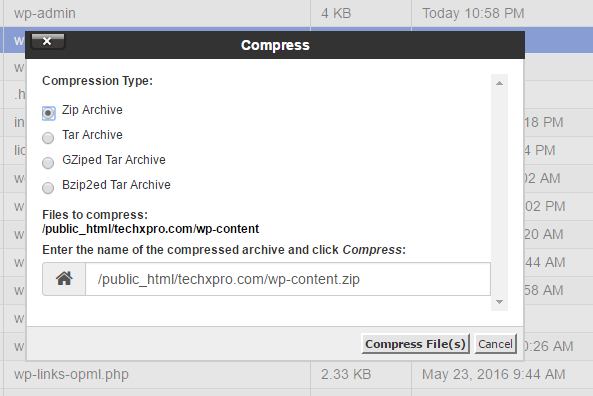593x396 pixels.
Task: Click the Tar Archive label text
Action: (92, 135)
